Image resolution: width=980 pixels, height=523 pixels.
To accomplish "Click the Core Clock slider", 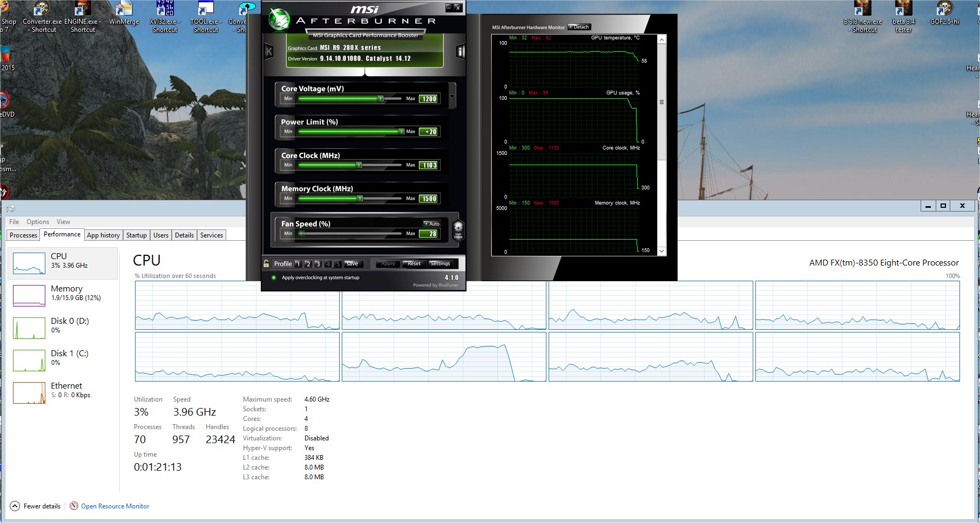I will pyautogui.click(x=350, y=165).
